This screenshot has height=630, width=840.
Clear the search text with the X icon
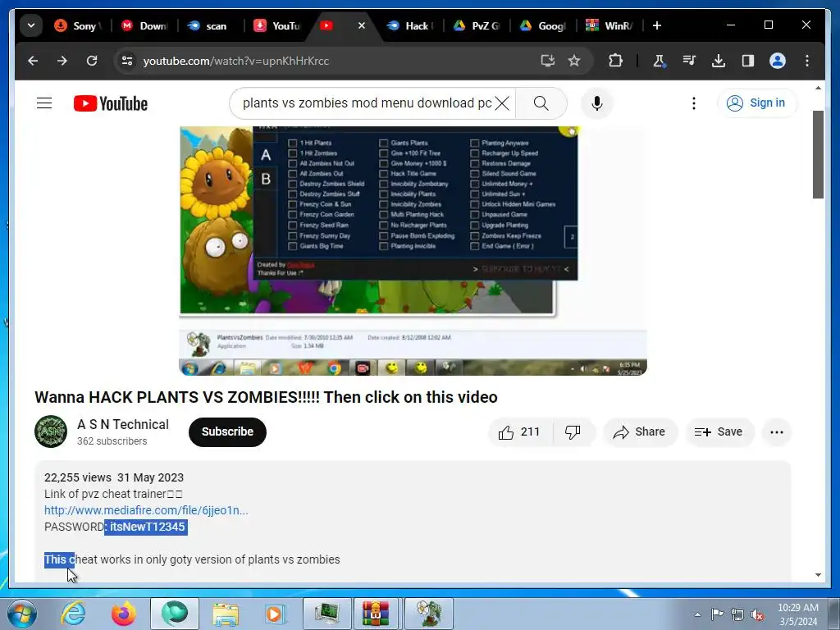click(x=502, y=103)
